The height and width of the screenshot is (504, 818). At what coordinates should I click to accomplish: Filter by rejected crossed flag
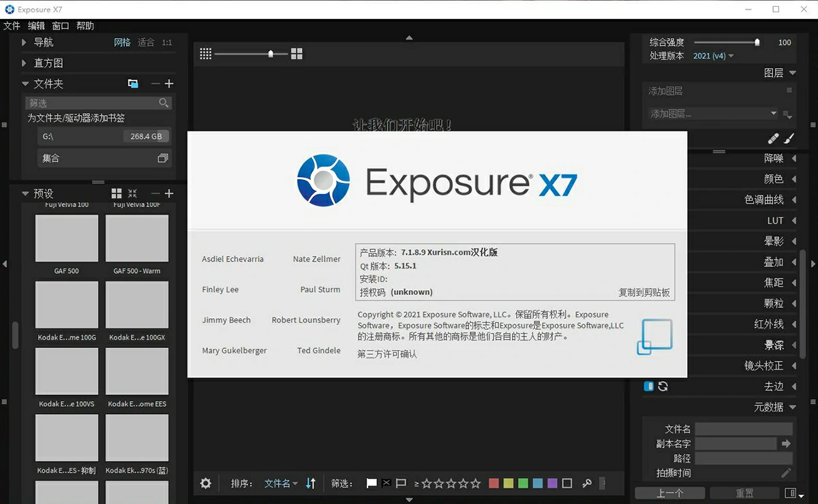pyautogui.click(x=387, y=484)
